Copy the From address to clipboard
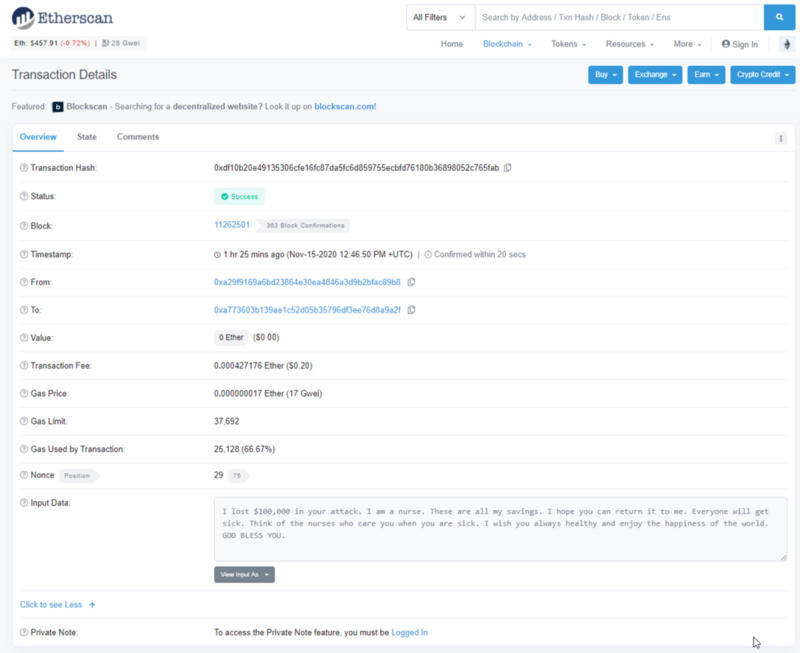This screenshot has height=653, width=800. [411, 283]
